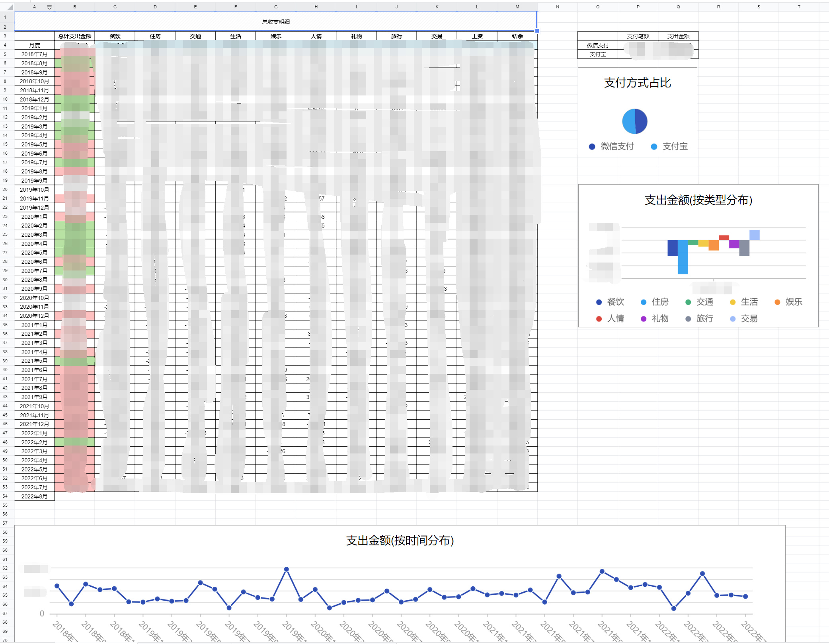
Task: Click the 娱乐 column header cell in row 3
Action: (276, 36)
